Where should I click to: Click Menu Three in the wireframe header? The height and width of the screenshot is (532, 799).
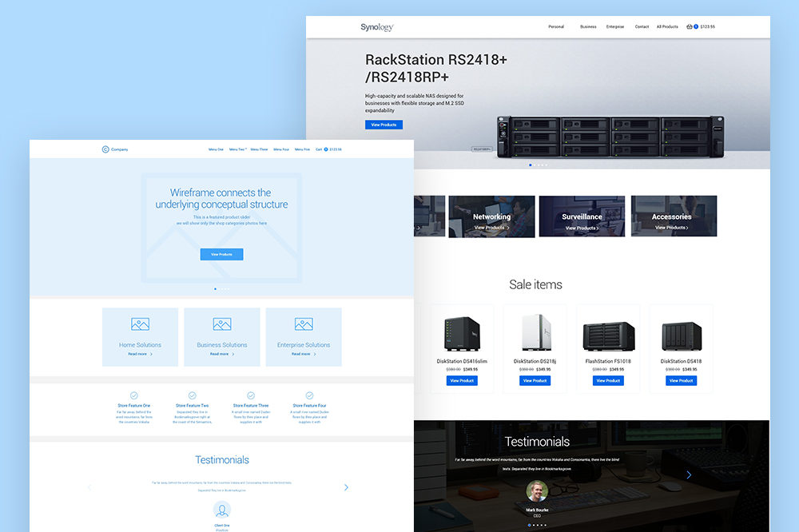point(260,149)
